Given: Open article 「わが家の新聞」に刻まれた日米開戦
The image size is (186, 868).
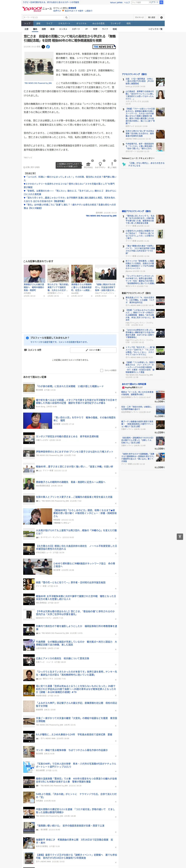Looking at the screenshot, I should 70,387.
